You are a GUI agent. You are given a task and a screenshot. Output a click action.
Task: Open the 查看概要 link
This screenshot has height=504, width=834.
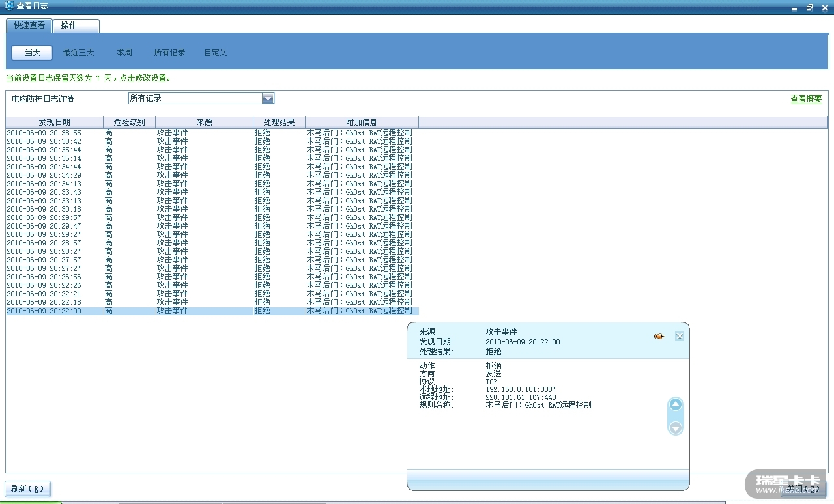click(x=806, y=99)
